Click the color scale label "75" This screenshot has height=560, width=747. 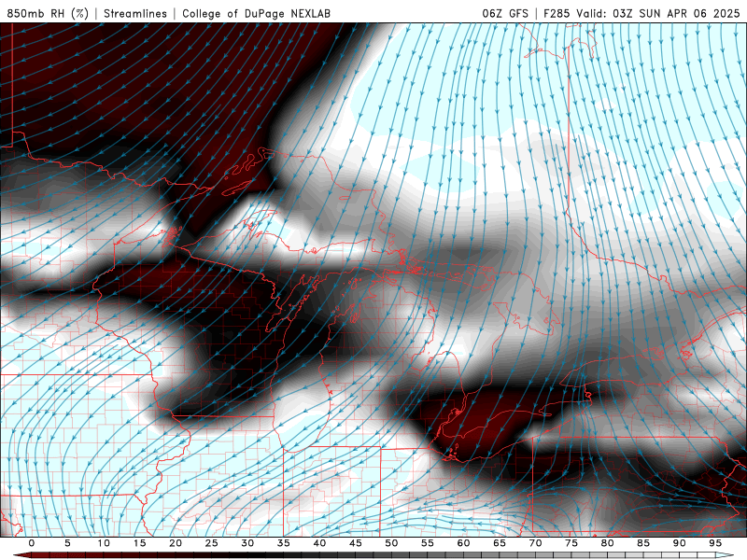571,543
